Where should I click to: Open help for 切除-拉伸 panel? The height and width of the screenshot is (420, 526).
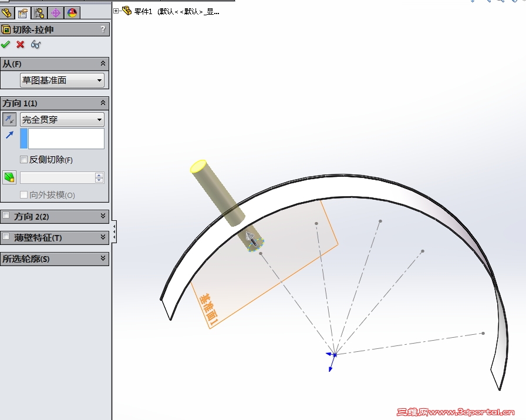coord(103,29)
